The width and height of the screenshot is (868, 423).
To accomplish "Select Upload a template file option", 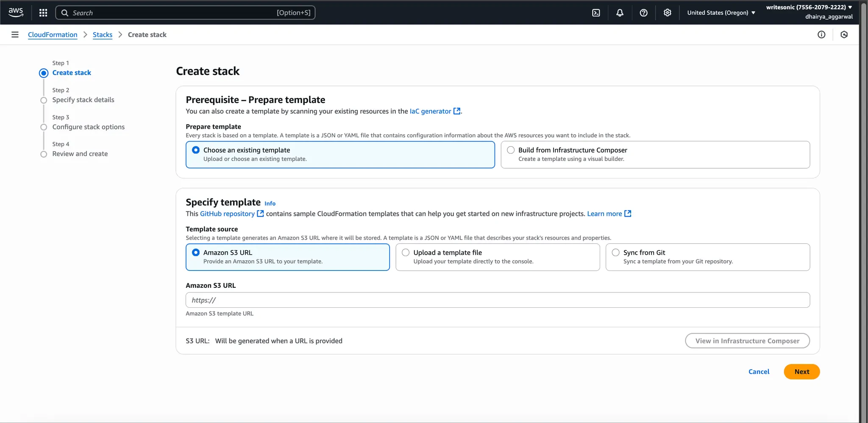I will click(x=406, y=253).
